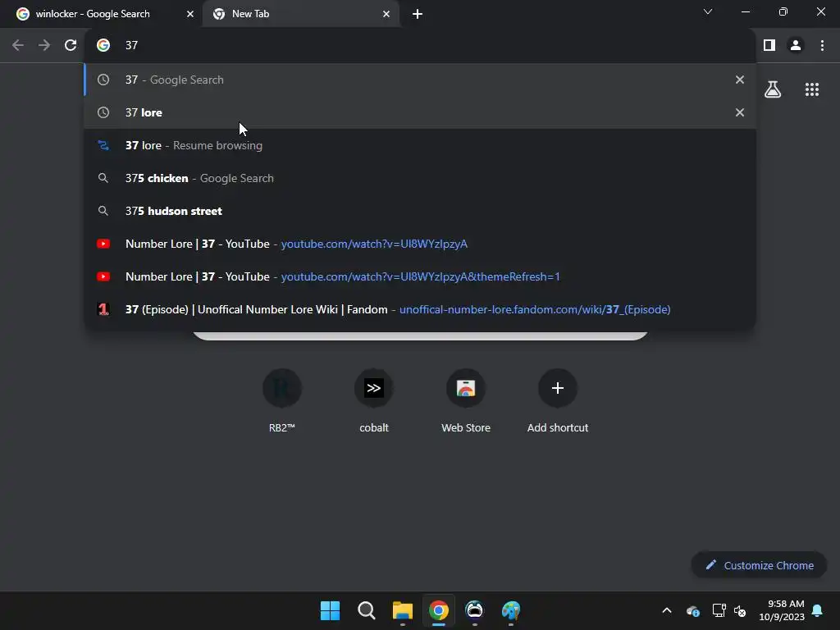
Task: Reload the current page
Action: [71, 45]
